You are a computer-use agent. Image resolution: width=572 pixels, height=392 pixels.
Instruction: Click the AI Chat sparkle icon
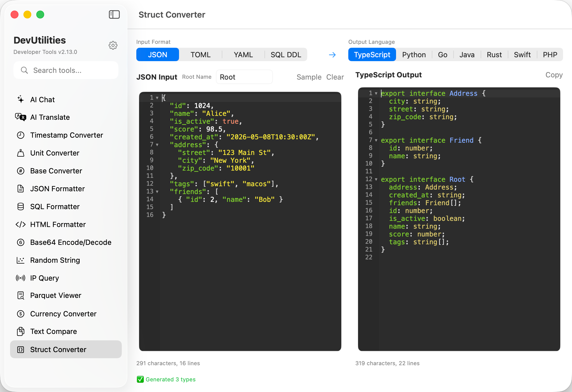click(x=21, y=99)
